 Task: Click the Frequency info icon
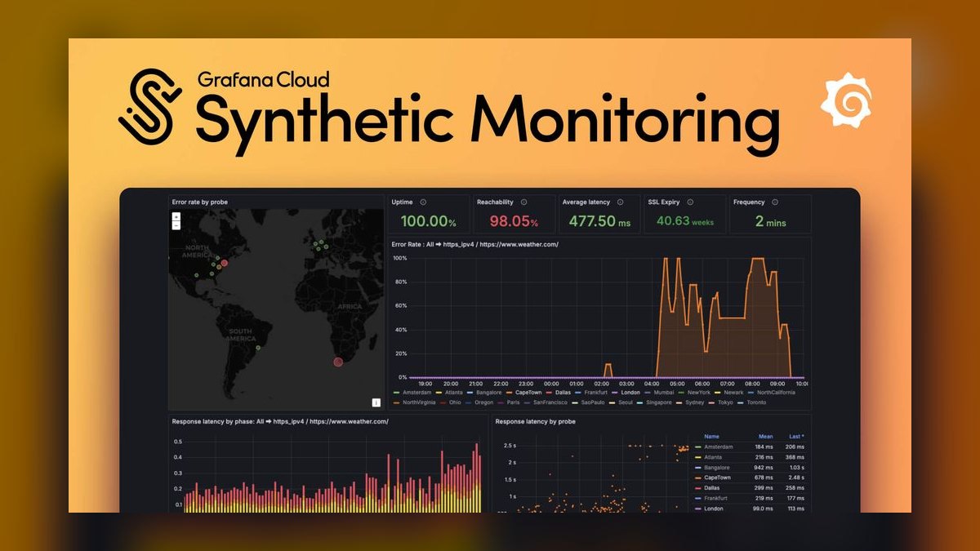774,202
